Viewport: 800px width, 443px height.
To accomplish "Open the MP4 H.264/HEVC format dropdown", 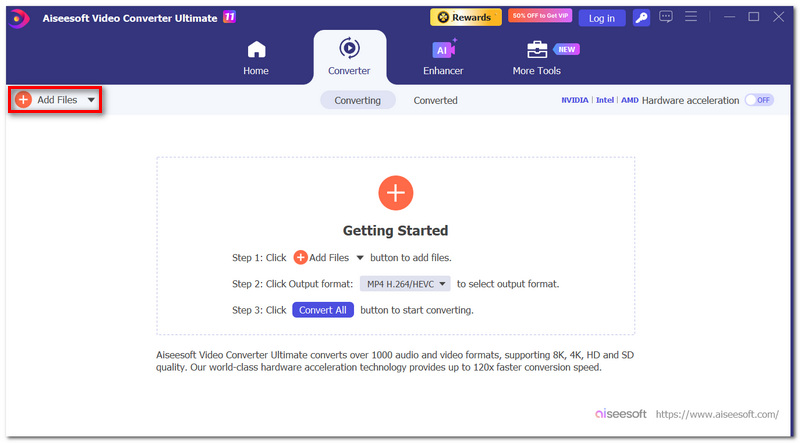I will (405, 284).
